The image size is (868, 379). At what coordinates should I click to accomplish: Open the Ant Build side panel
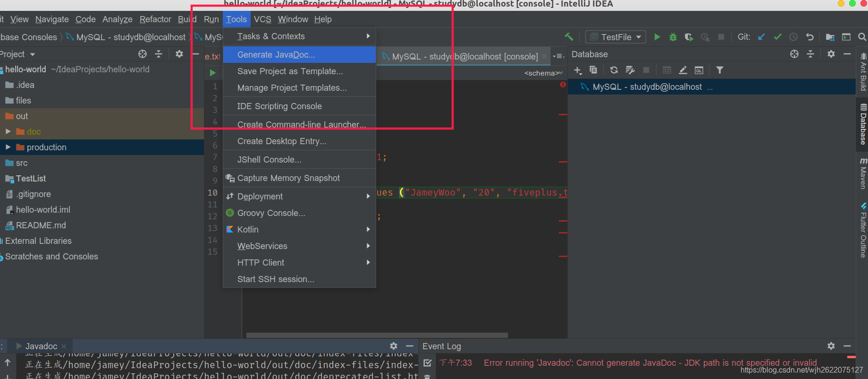863,72
